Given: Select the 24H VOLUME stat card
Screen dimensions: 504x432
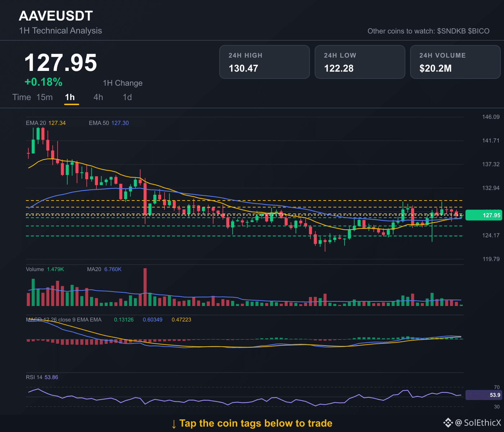Looking at the screenshot, I should (x=455, y=62).
